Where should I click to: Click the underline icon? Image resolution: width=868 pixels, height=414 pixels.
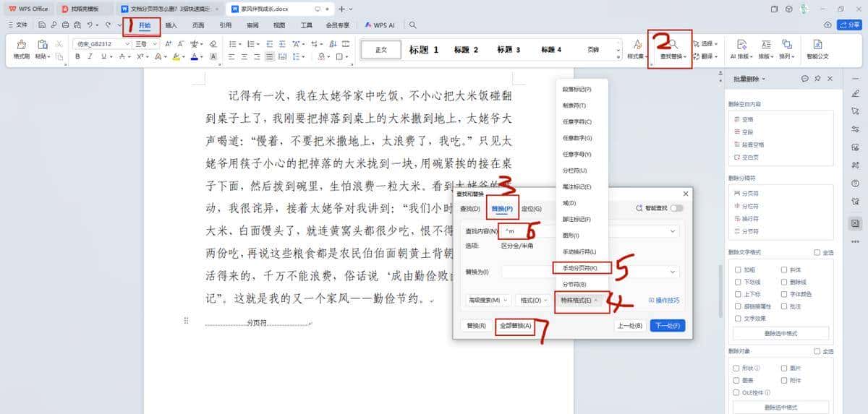pyautogui.click(x=103, y=56)
